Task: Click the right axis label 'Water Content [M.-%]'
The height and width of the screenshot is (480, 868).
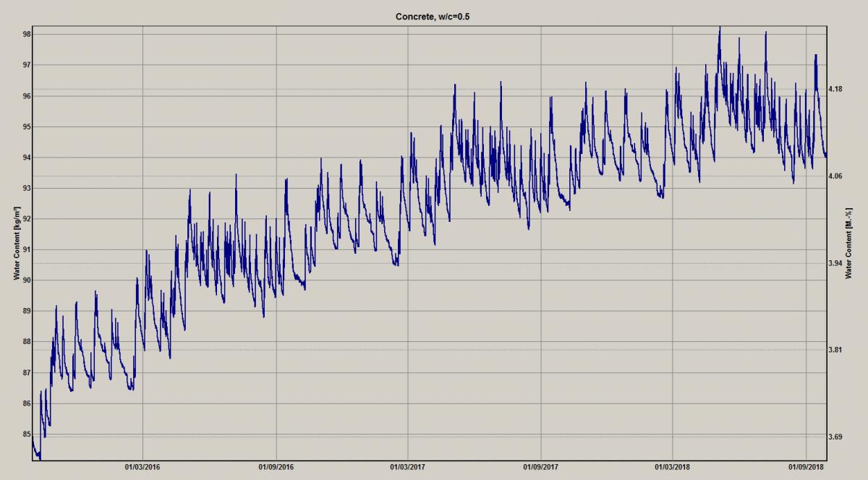Action: 849,244
